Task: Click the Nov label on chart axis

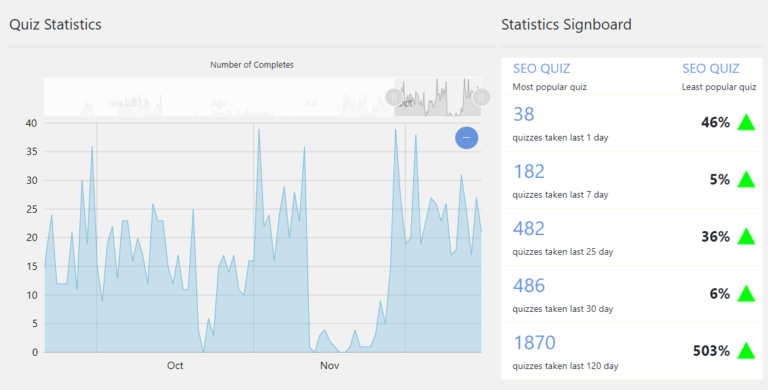Action: [330, 366]
